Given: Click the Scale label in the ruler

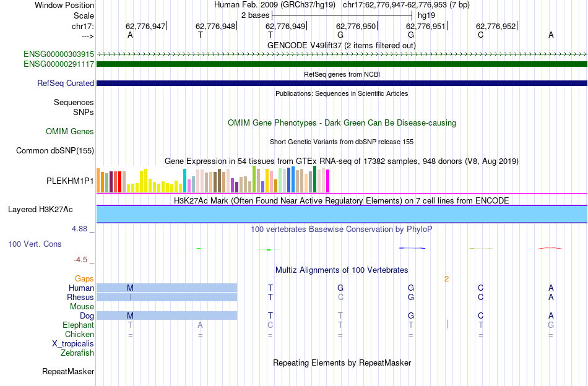Looking at the screenshot, I should tap(84, 15).
